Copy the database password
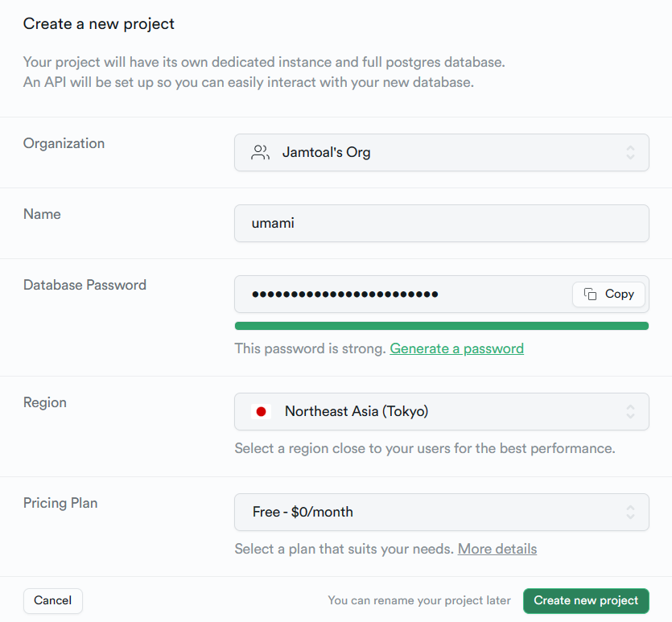The width and height of the screenshot is (672, 622). click(609, 295)
